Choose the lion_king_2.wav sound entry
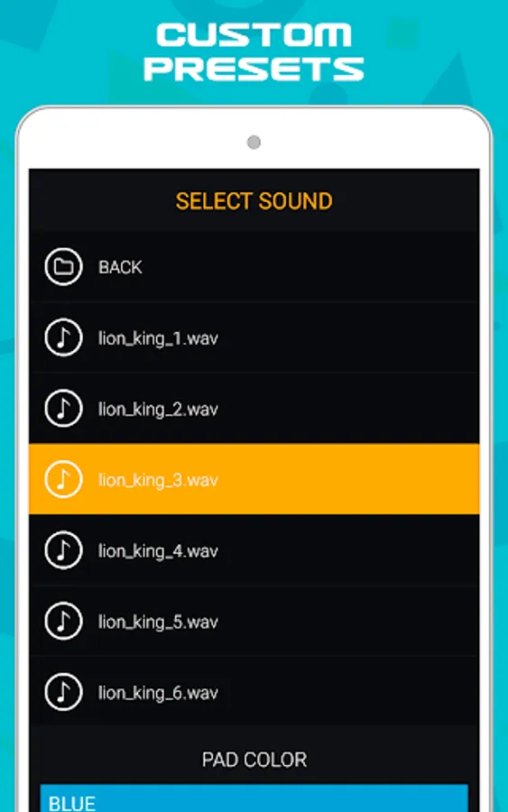 [x=254, y=409]
